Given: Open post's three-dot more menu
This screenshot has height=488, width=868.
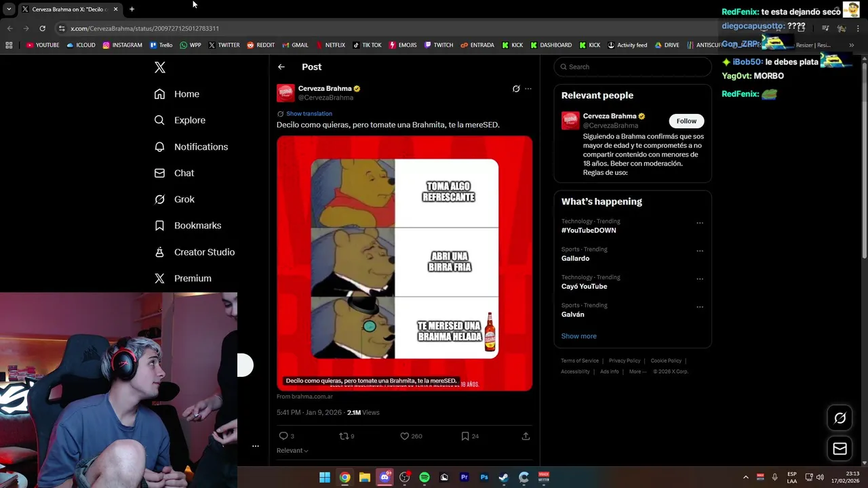Looking at the screenshot, I should [x=528, y=89].
